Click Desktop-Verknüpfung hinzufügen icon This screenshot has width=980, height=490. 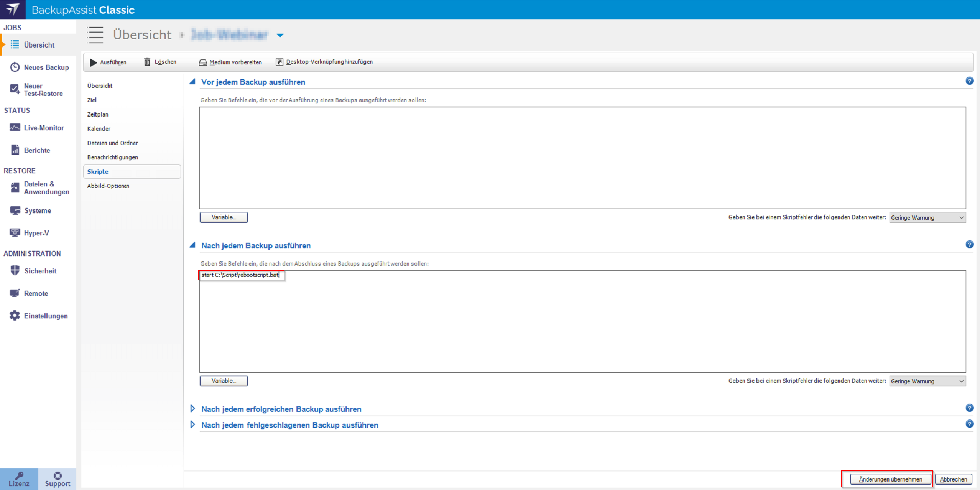(280, 62)
